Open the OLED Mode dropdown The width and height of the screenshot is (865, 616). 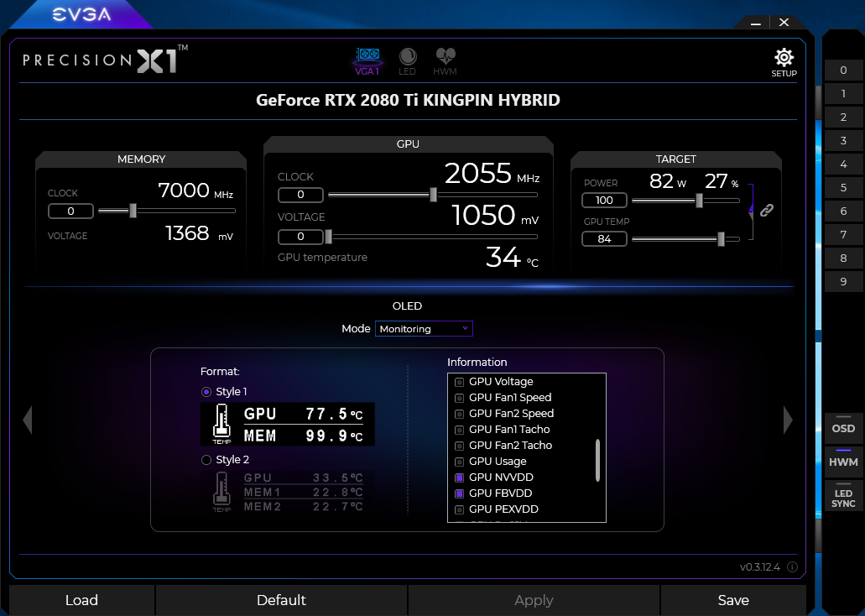[x=424, y=328]
